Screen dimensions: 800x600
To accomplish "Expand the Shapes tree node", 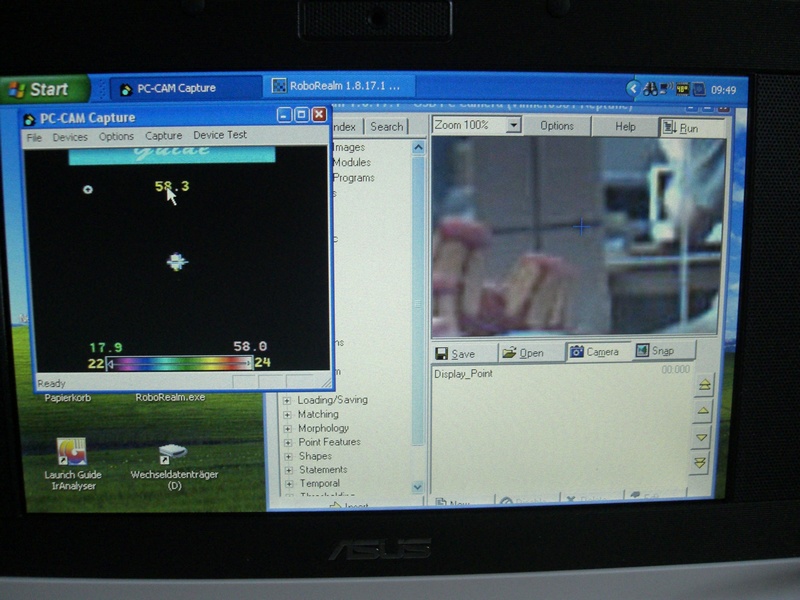I will coord(288,456).
